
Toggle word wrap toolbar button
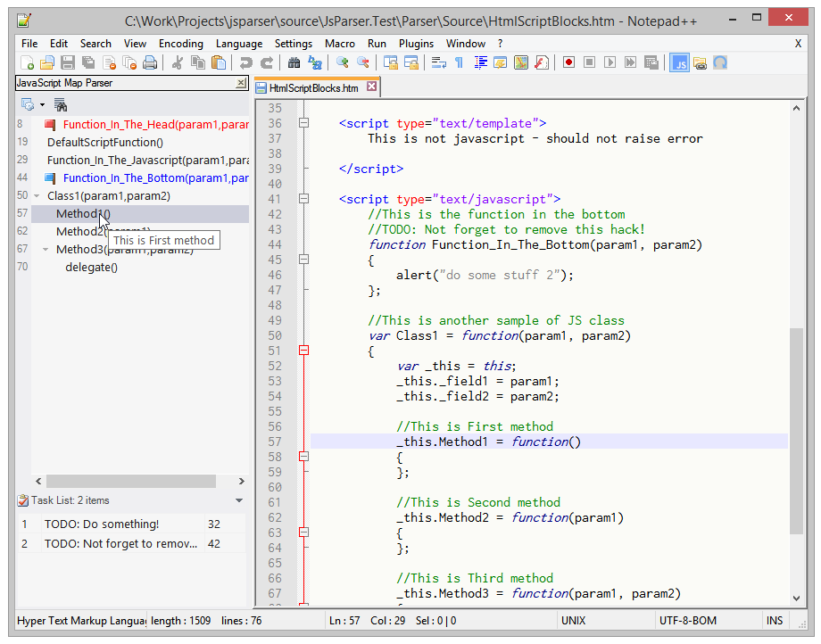pos(438,62)
